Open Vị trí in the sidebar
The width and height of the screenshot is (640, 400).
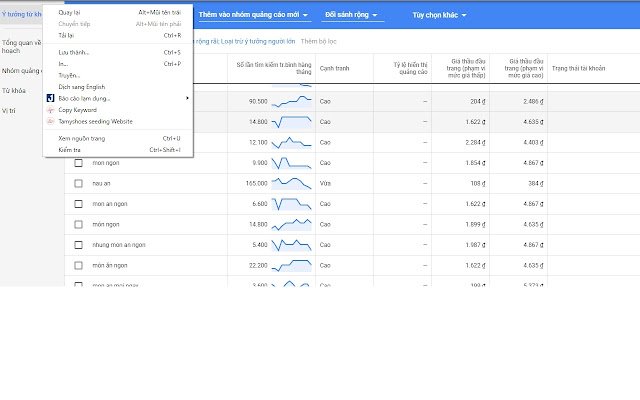tap(9, 111)
